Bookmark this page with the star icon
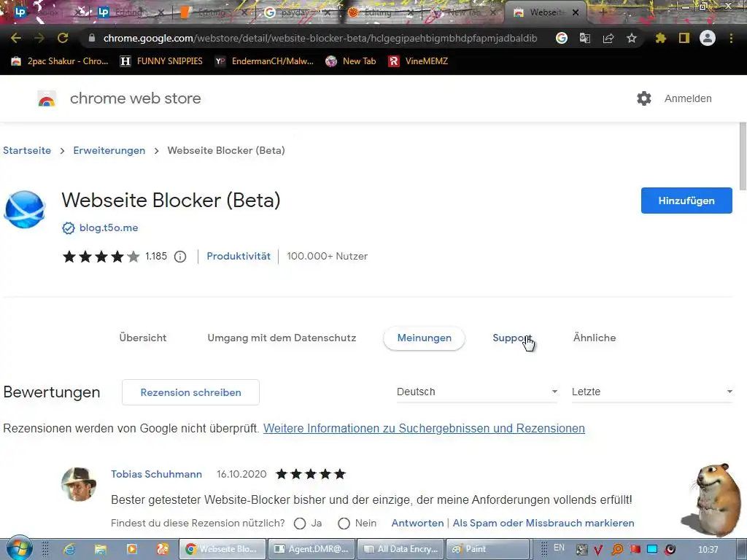 (632, 38)
